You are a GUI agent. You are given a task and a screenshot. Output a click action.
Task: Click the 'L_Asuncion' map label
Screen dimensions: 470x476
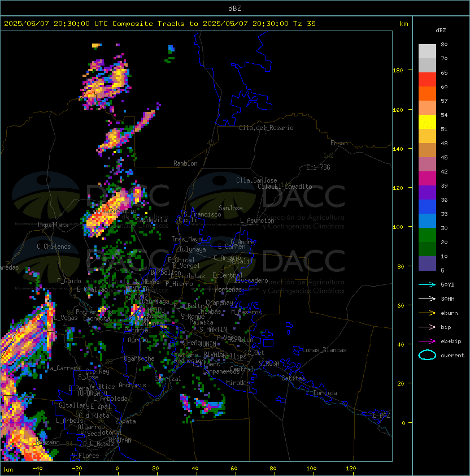pyautogui.click(x=257, y=220)
